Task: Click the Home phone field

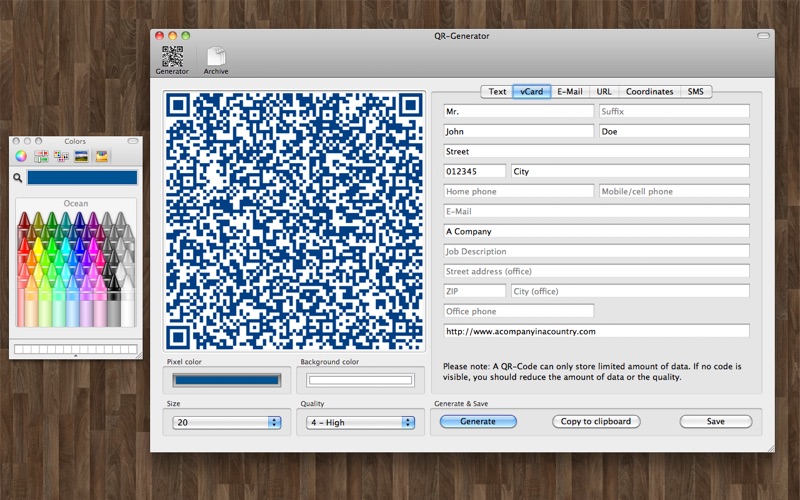Action: [518, 191]
